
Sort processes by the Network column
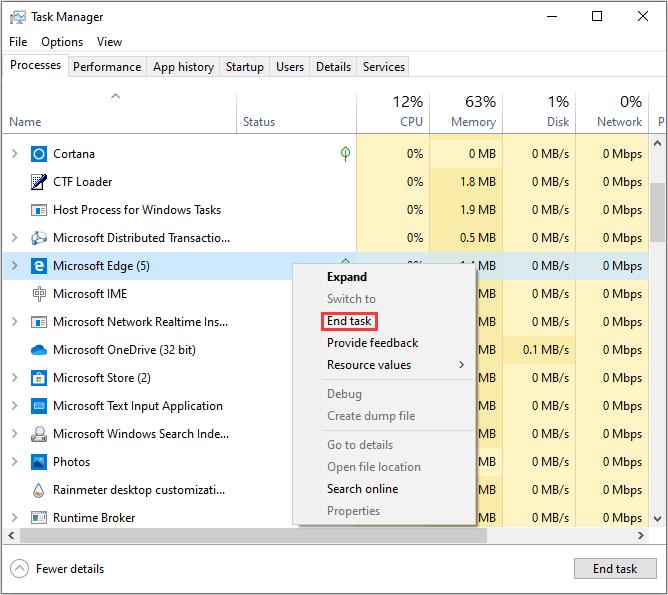[x=612, y=112]
